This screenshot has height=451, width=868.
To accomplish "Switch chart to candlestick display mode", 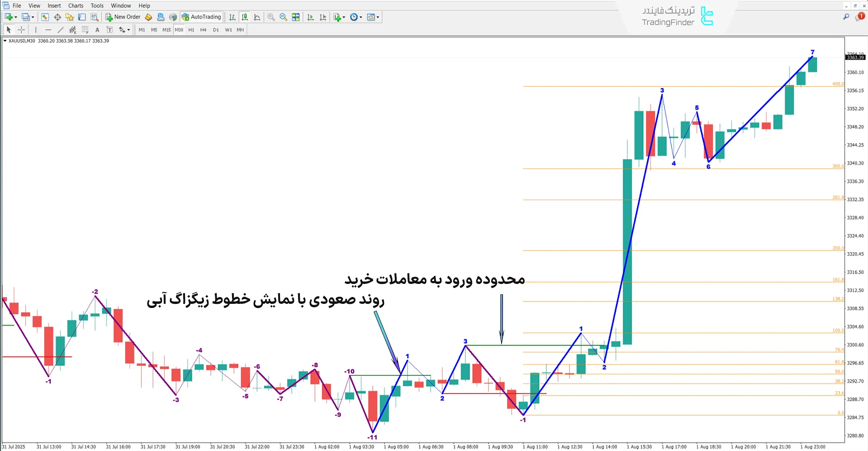I will click(245, 17).
